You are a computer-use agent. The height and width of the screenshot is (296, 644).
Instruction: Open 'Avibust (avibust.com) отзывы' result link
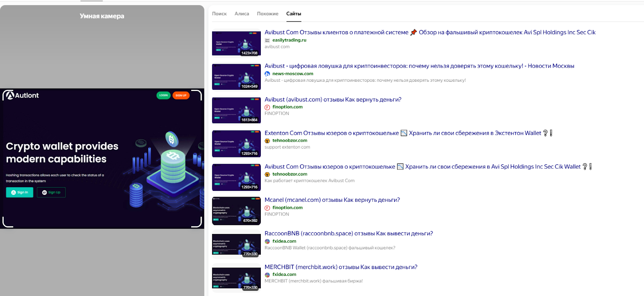[333, 99]
